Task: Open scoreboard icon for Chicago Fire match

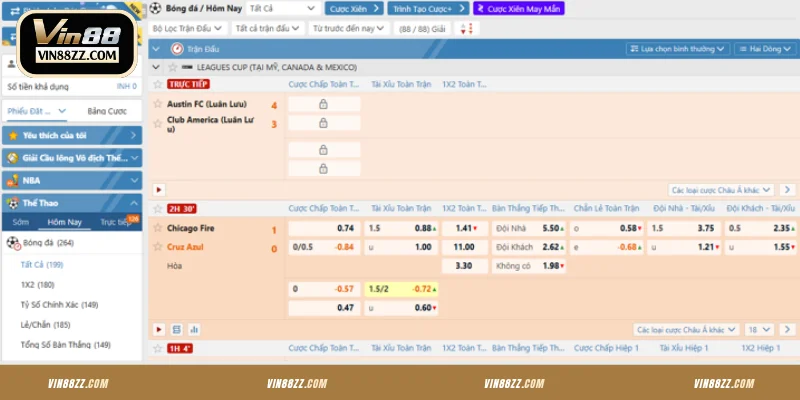Action: pyautogui.click(x=177, y=330)
